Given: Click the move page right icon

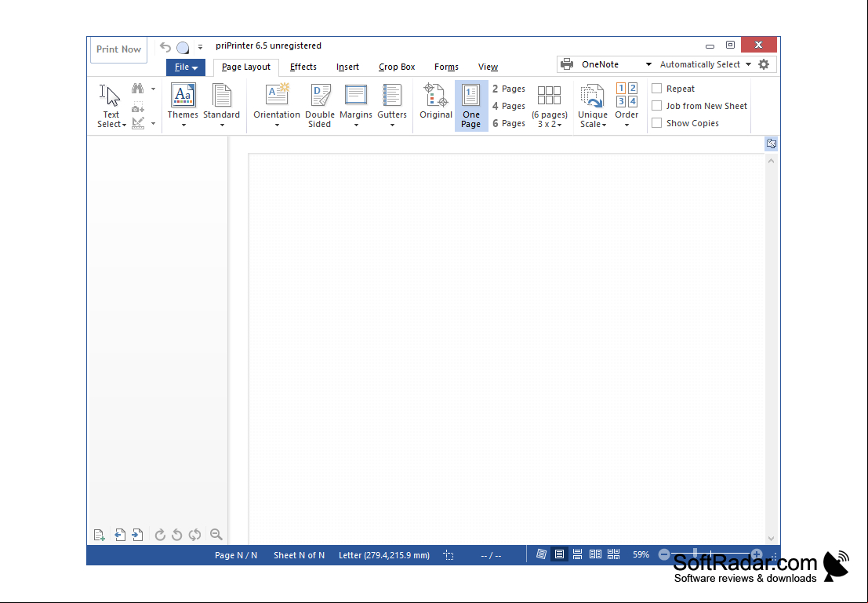Looking at the screenshot, I should (x=137, y=535).
